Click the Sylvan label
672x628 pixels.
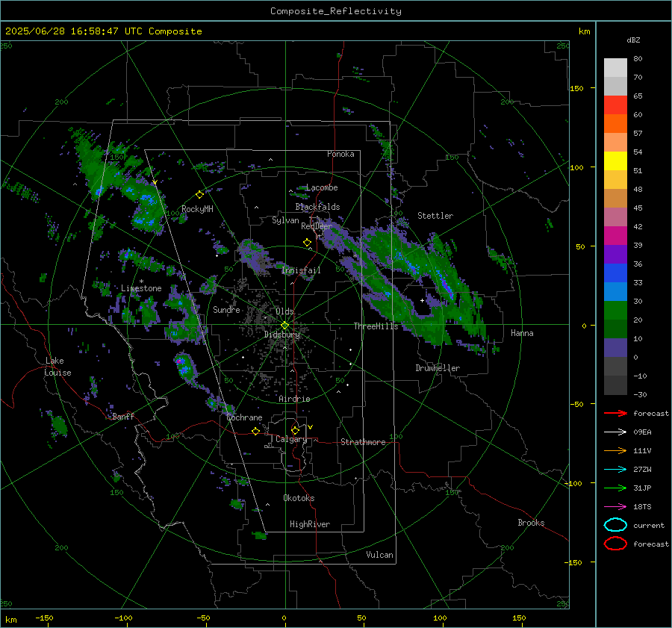[285, 220]
